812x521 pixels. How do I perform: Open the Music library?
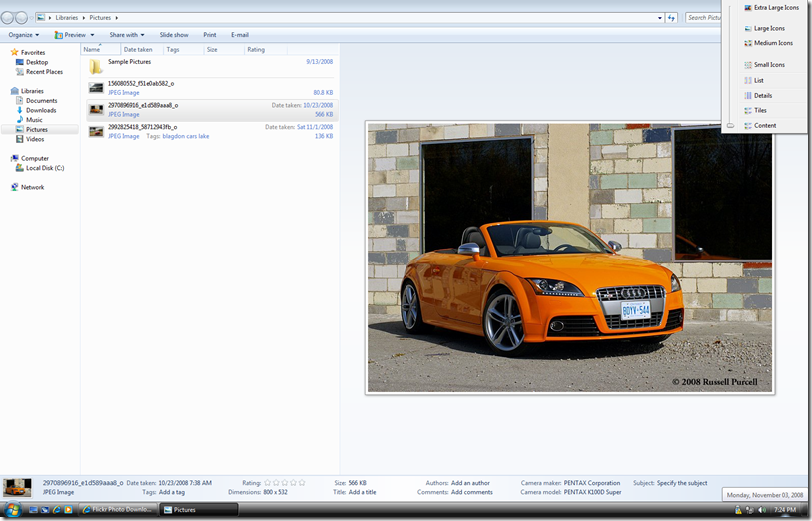pos(29,120)
